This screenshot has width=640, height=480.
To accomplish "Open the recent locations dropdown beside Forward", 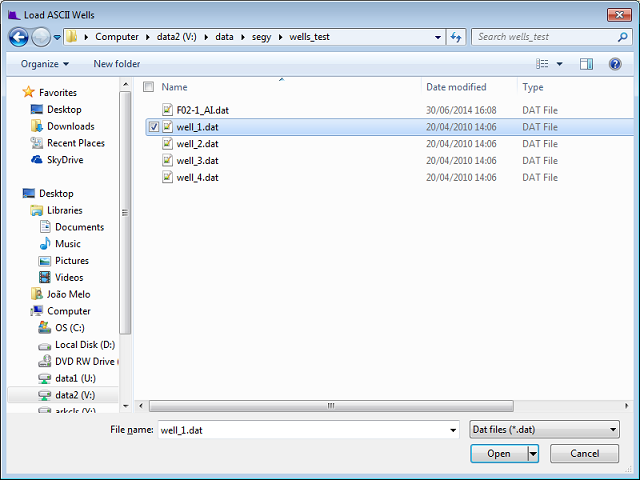I will (x=57, y=38).
